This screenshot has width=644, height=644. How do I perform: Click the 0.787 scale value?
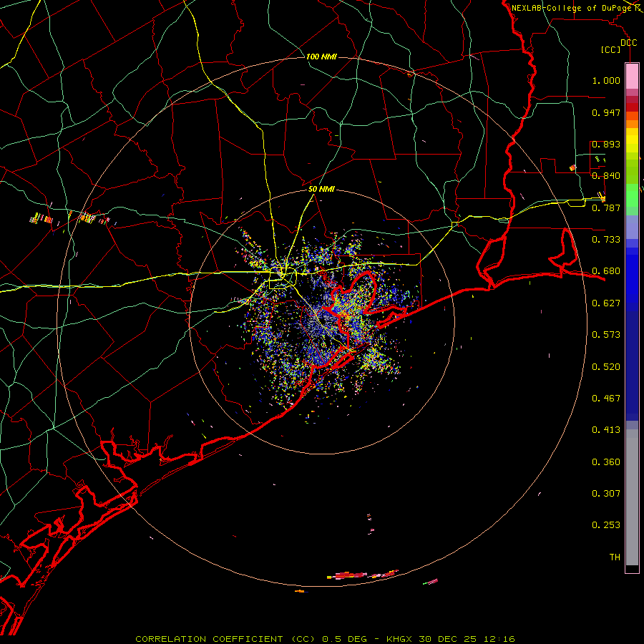pyautogui.click(x=606, y=208)
